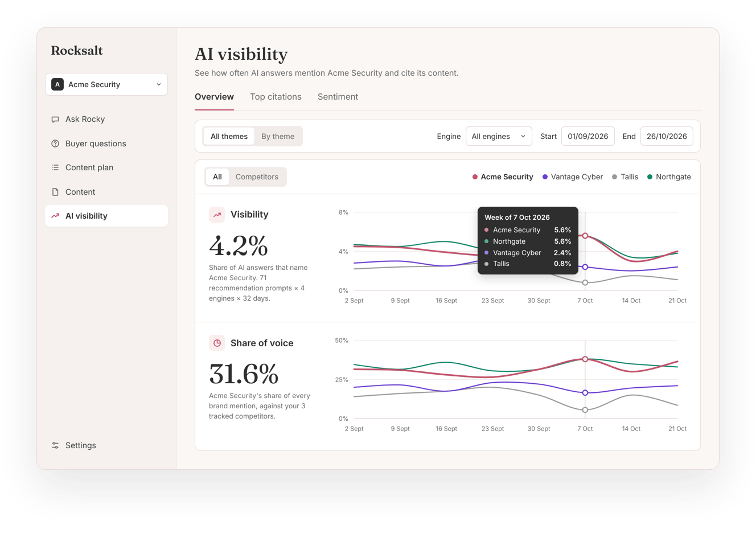Click the 31.6% share of voice value

pos(244,374)
